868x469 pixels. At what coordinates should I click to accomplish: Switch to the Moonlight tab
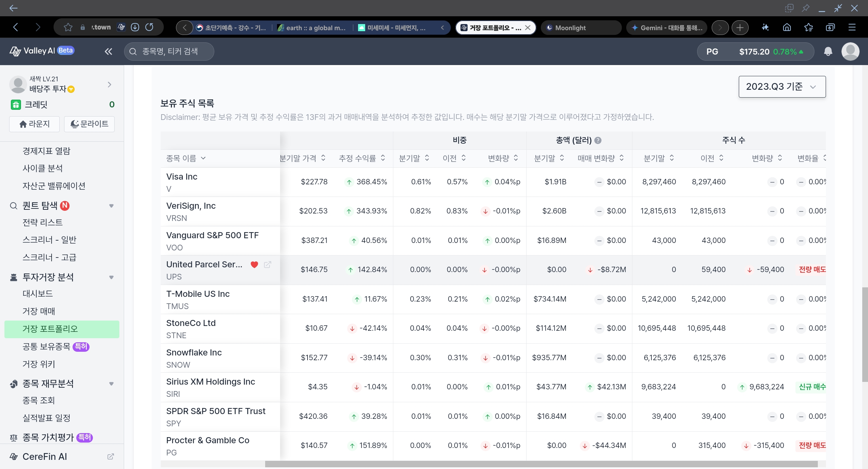tap(581, 27)
